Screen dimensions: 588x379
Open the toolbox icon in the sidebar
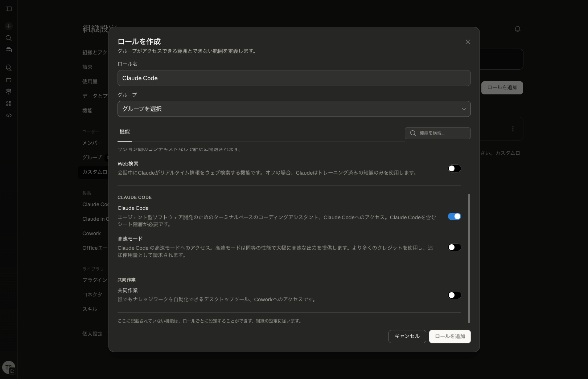[9, 50]
